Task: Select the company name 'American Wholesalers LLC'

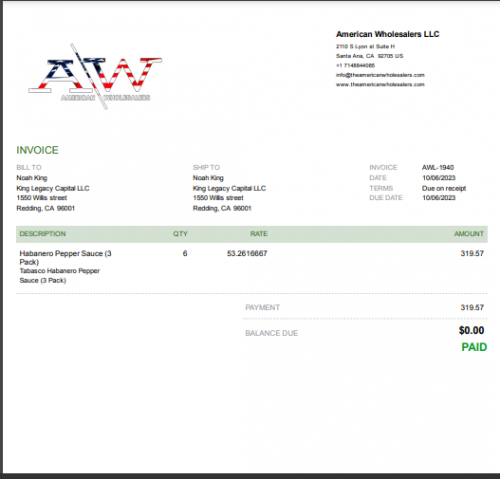Action: click(x=387, y=34)
